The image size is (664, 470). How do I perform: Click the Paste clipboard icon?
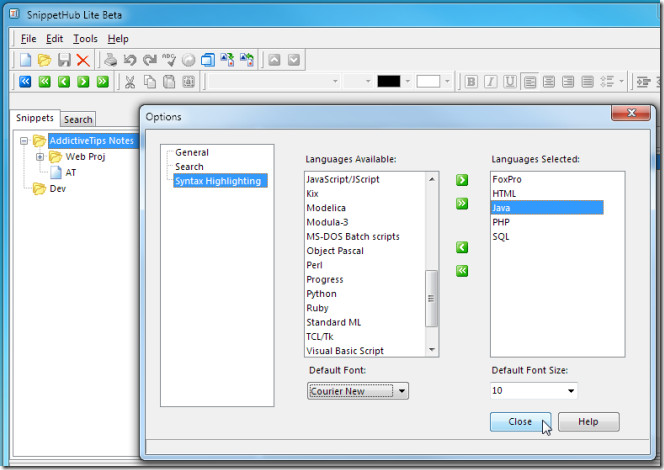[169, 82]
